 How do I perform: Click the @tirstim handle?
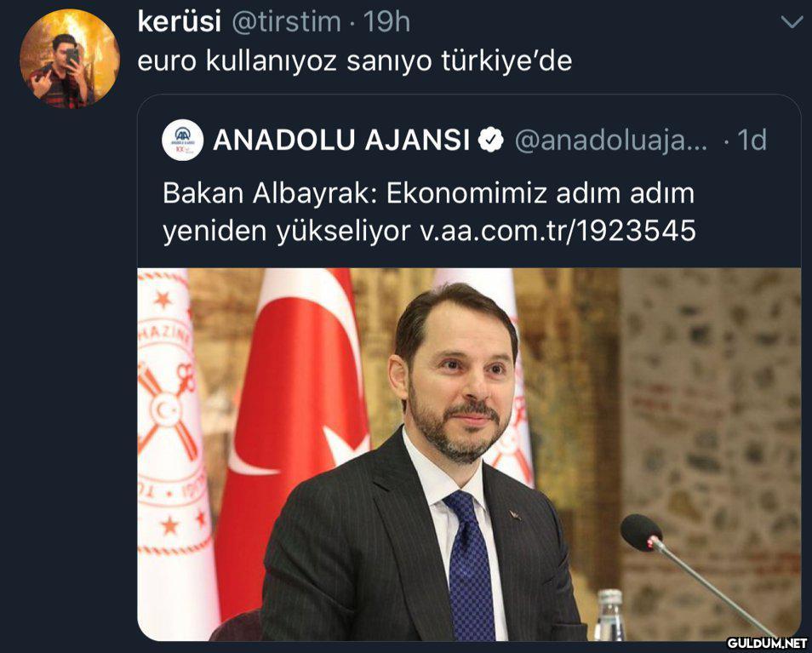pos(286,22)
